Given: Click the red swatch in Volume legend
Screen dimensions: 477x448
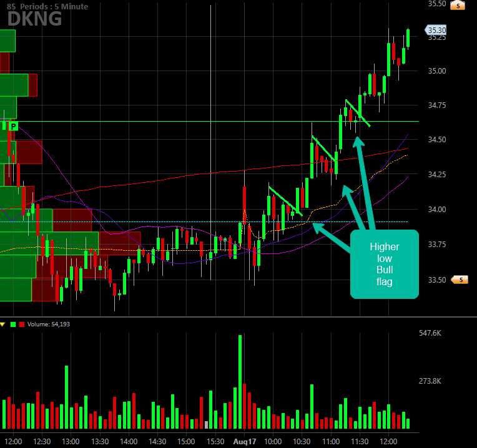Looking at the screenshot, I should [x=22, y=324].
